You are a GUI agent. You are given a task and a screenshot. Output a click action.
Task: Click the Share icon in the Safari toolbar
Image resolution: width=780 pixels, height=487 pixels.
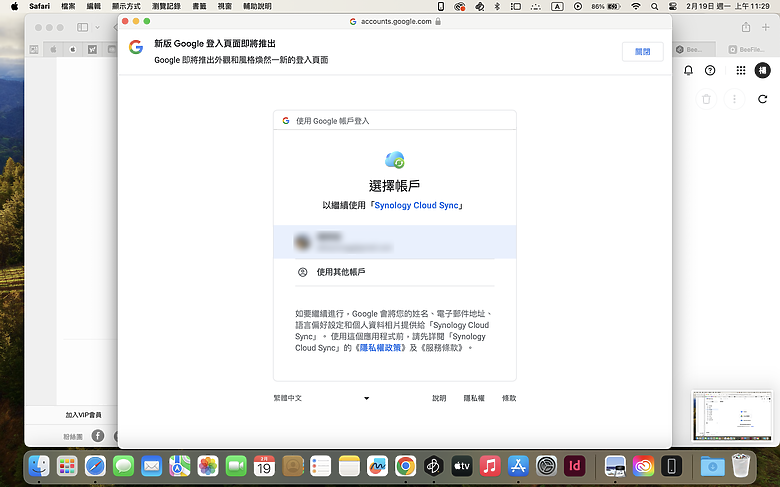click(x=746, y=27)
